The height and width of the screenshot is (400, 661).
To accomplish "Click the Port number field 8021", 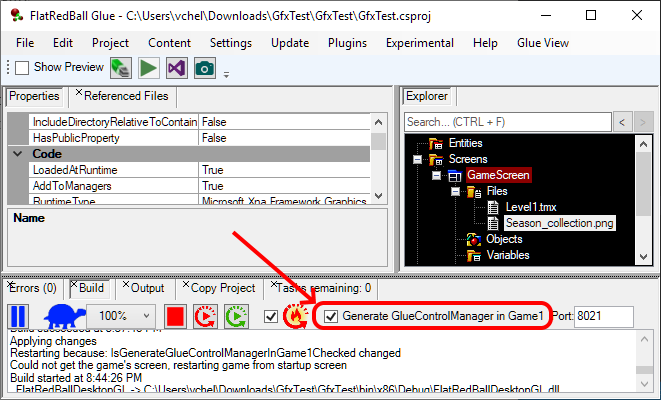I will click(x=604, y=316).
